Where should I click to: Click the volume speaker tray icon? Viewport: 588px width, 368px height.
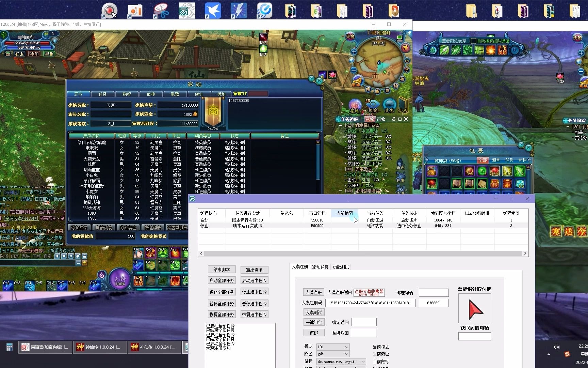556,347
